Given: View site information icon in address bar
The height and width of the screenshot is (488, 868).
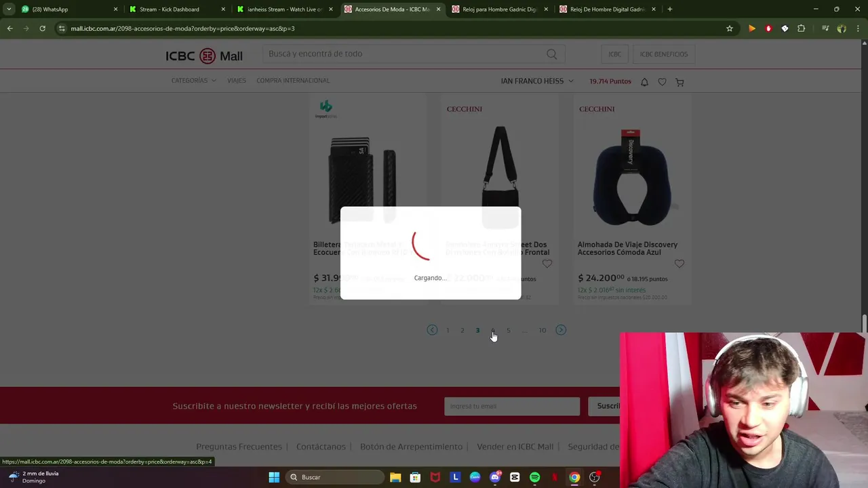Looking at the screenshot, I should pos(62,28).
